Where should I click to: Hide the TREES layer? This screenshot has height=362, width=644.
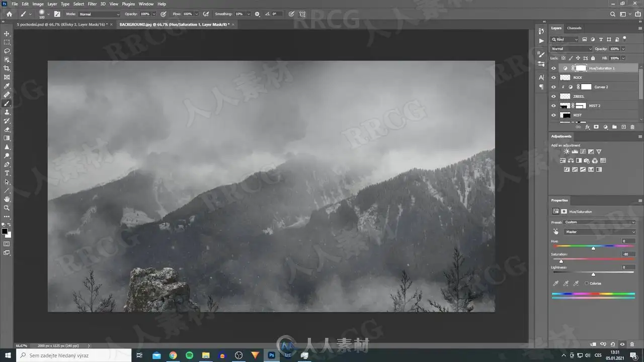pyautogui.click(x=553, y=96)
